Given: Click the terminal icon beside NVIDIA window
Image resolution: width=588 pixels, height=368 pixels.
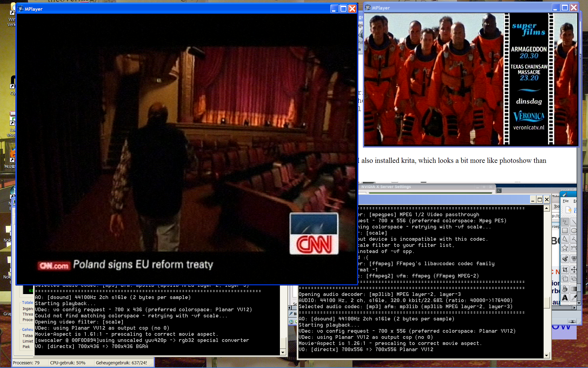Looking at the screenshot, I should pyautogui.click(x=499, y=190).
